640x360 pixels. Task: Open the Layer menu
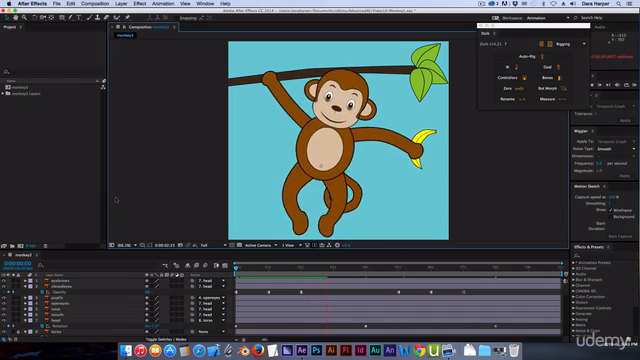point(121,4)
